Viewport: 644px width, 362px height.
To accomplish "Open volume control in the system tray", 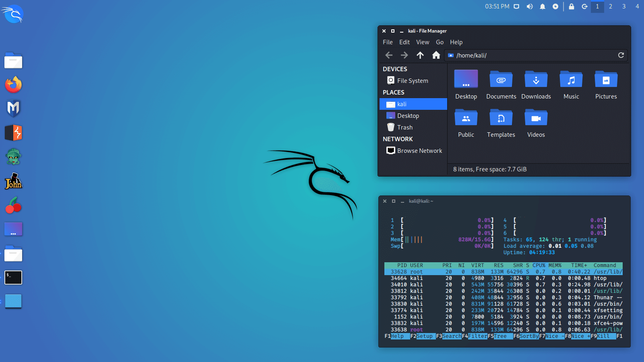I will pos(530,6).
